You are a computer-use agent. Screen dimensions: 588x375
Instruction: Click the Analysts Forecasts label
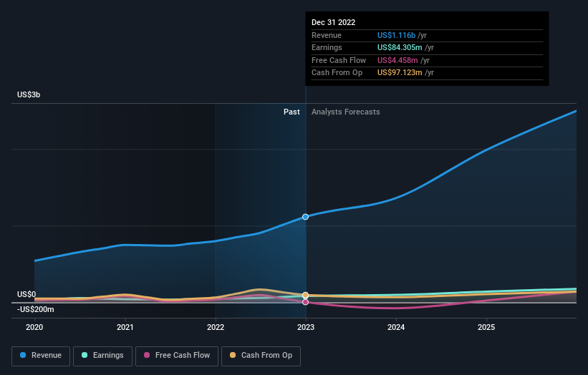[x=346, y=112]
